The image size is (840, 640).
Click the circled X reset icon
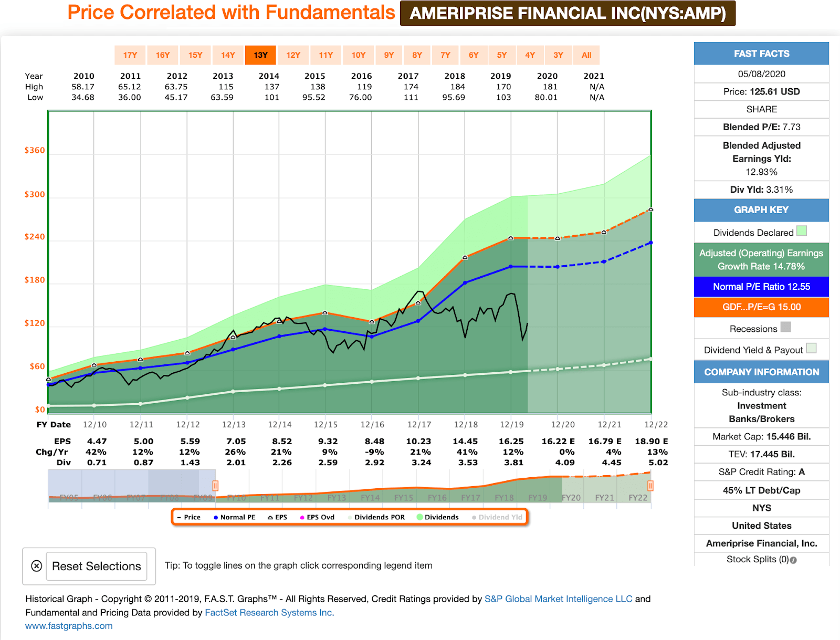tap(36, 566)
